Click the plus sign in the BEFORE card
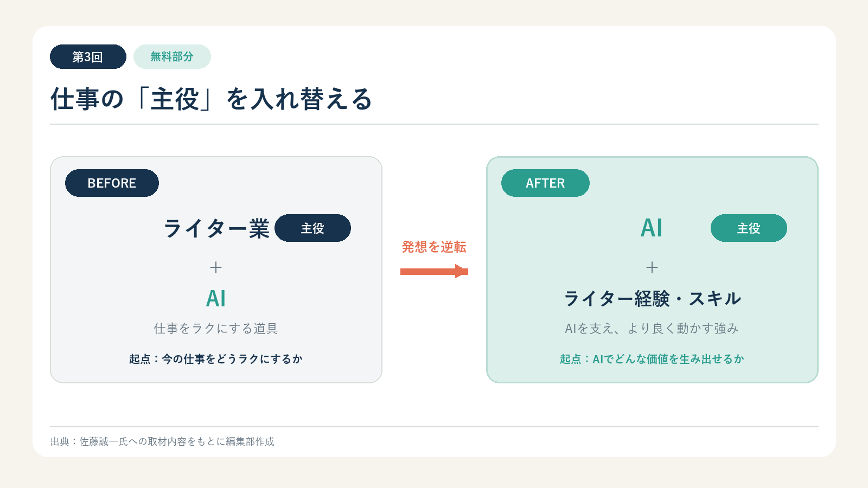This screenshot has width=868, height=488. point(216,267)
